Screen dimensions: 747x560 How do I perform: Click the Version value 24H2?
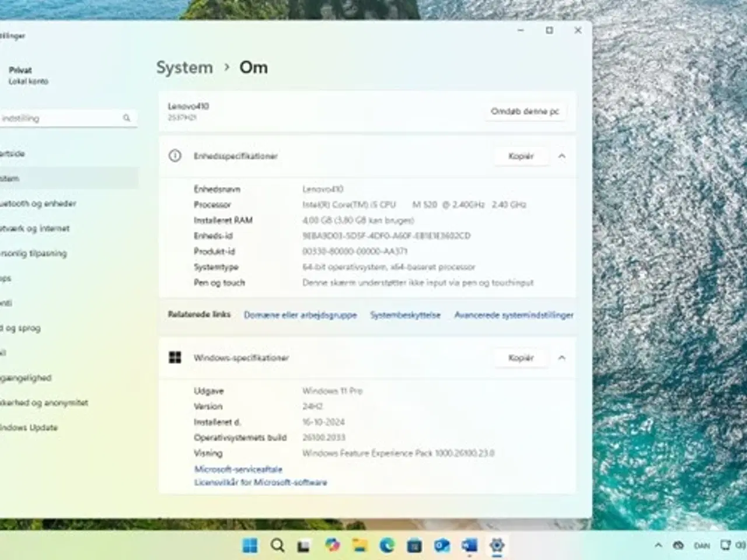(312, 407)
